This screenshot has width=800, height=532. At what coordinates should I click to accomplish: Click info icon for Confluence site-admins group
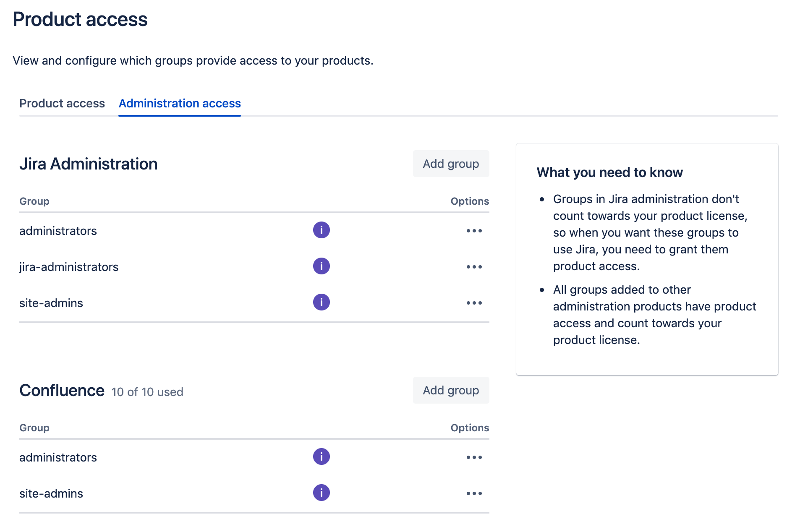[321, 493]
